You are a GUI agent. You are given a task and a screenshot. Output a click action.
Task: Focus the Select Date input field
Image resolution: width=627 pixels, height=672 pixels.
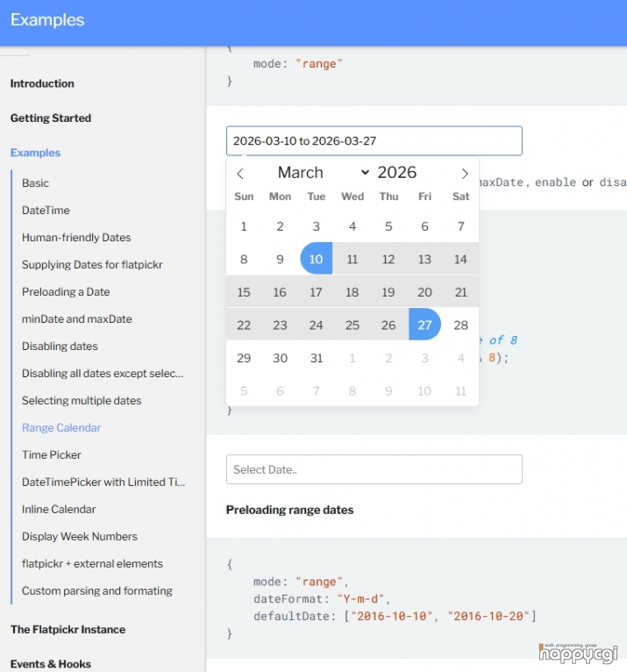click(374, 469)
